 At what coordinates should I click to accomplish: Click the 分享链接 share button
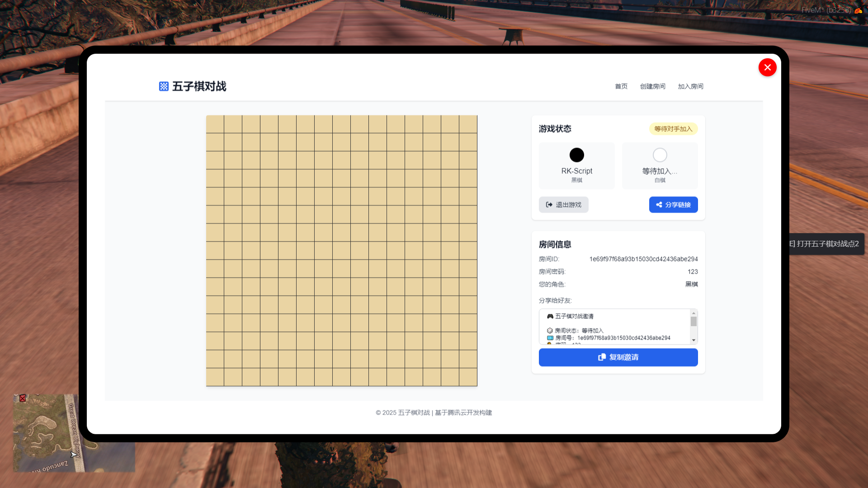pos(673,205)
